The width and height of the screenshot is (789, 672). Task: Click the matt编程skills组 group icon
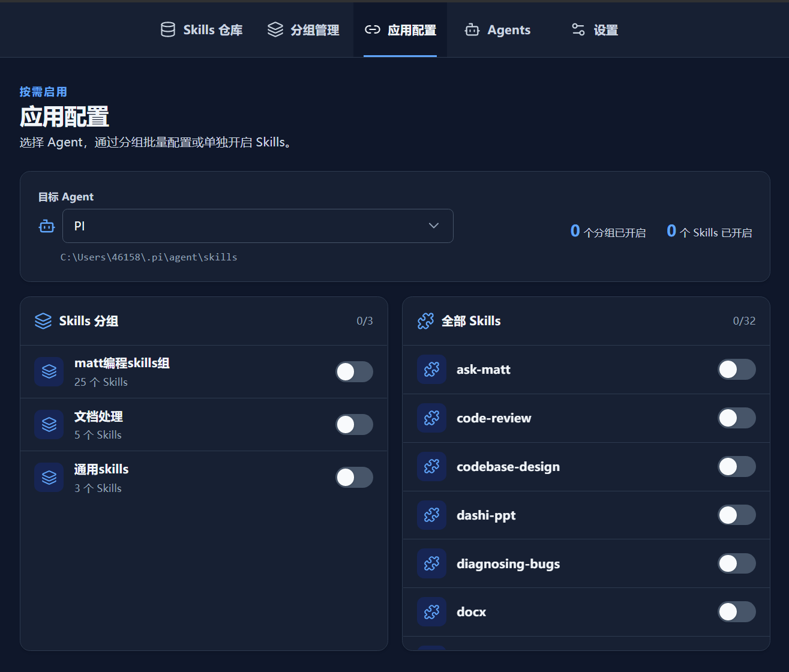[49, 371]
